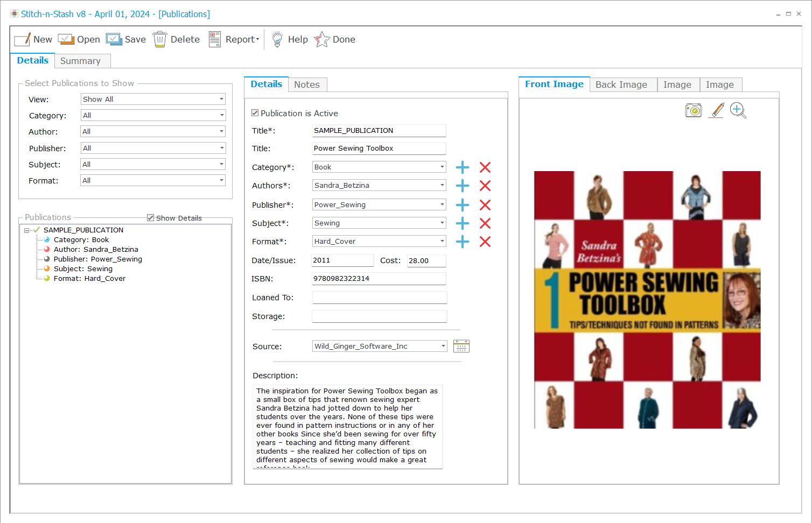
Task: Remove the Category with the red X
Action: [x=485, y=167]
